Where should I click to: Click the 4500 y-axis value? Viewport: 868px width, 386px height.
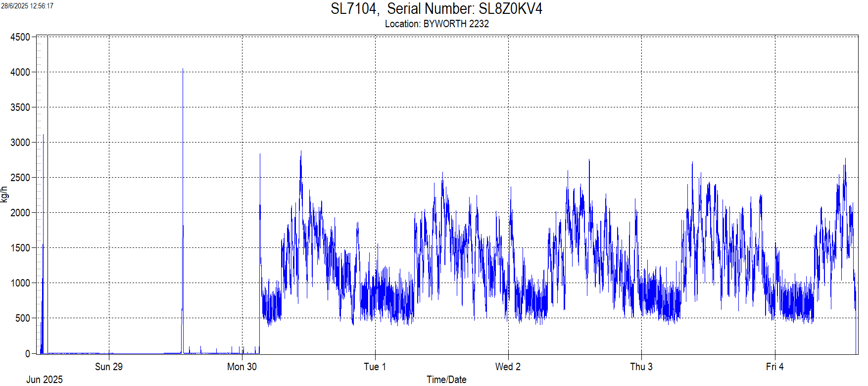pyautogui.click(x=20, y=37)
